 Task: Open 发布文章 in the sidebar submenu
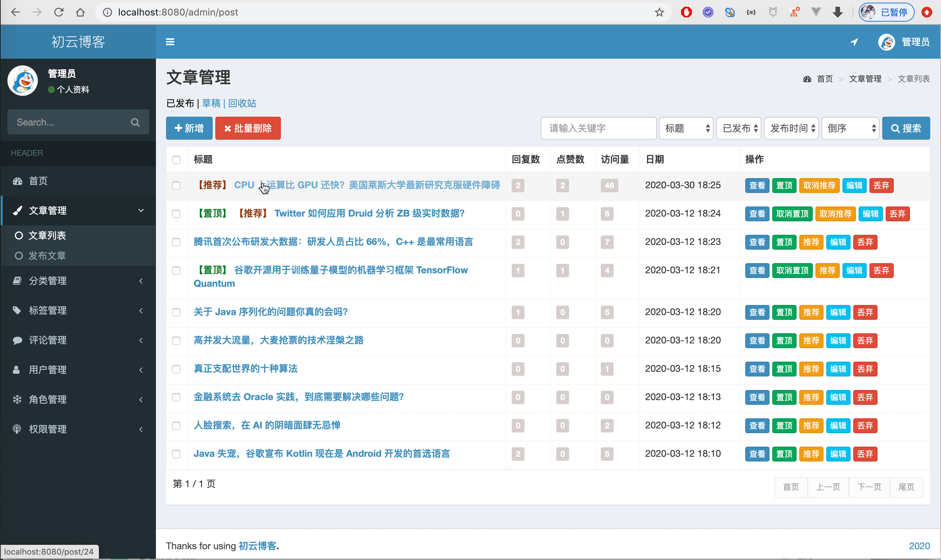47,256
